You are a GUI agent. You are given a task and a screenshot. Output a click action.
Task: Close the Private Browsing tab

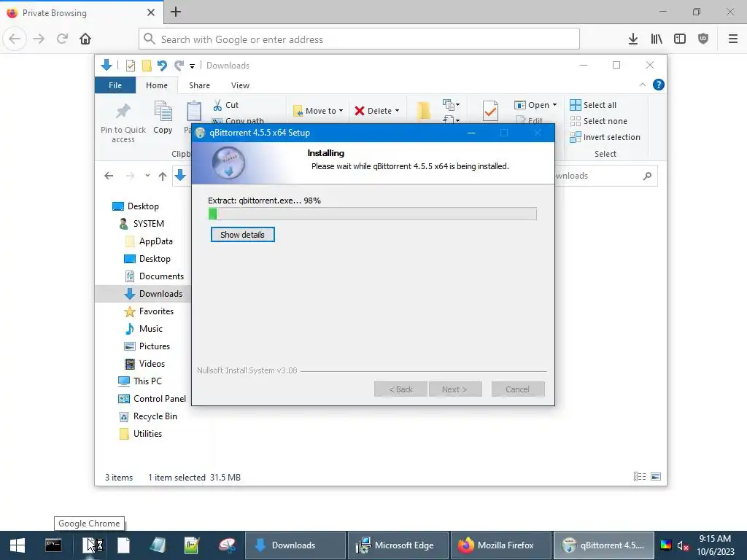coord(151,12)
